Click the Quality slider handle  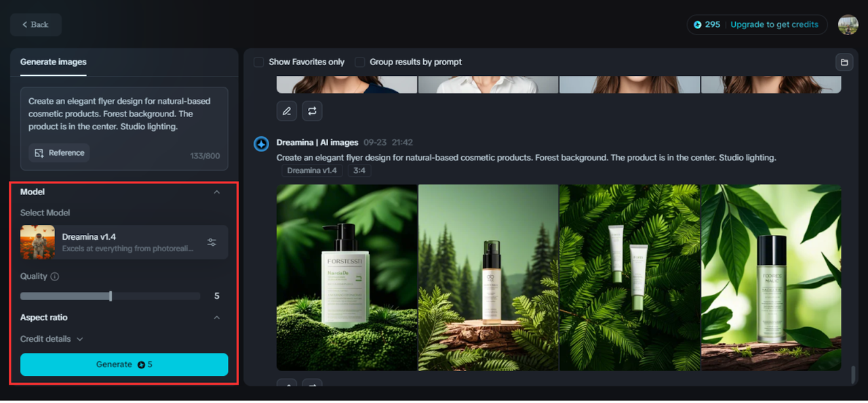111,296
